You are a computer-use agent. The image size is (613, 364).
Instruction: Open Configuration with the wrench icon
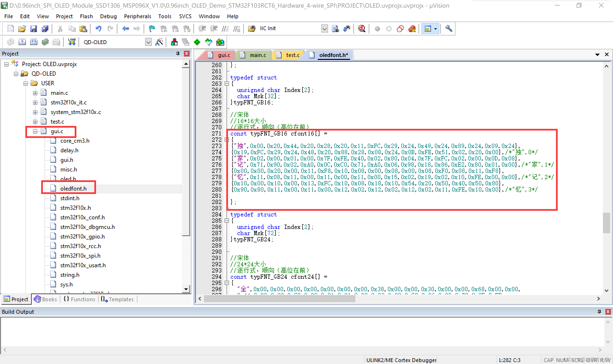point(448,29)
